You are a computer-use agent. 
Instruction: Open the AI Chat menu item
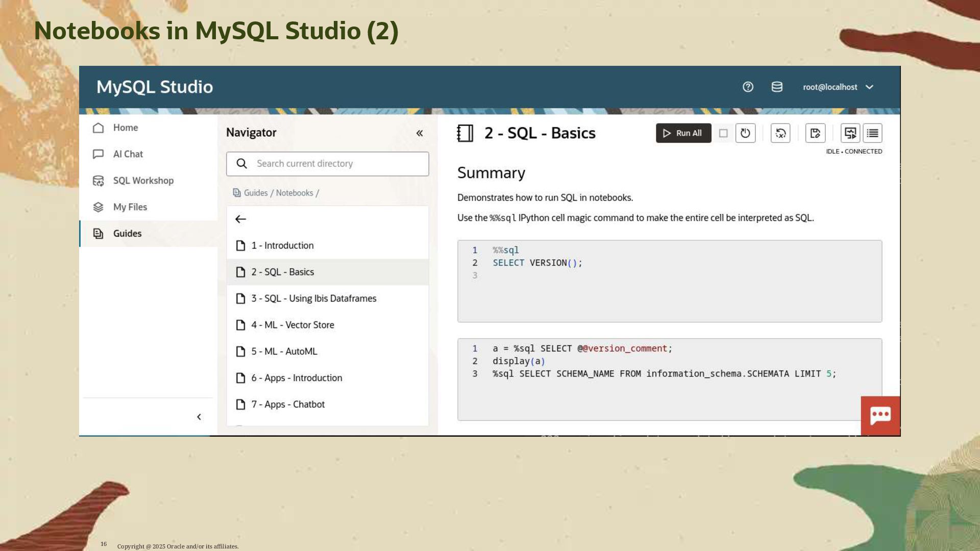[128, 154]
